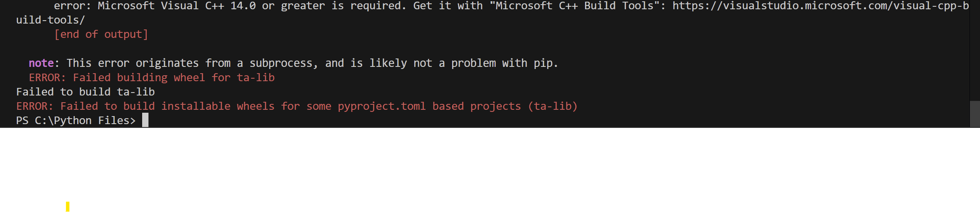This screenshot has height=212, width=980.
Task: Click the empty scrollbar track above the thumb
Action: coord(975,50)
